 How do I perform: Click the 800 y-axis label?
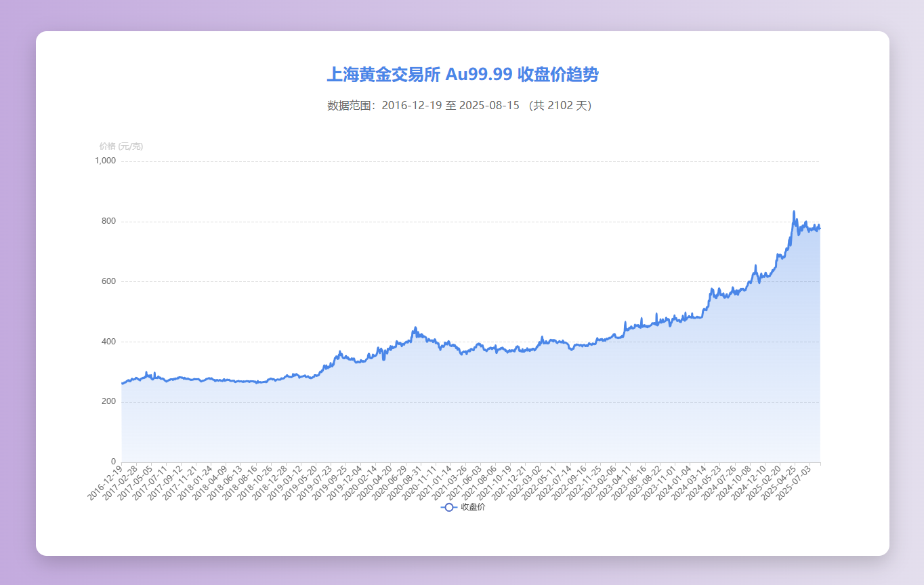(x=109, y=221)
